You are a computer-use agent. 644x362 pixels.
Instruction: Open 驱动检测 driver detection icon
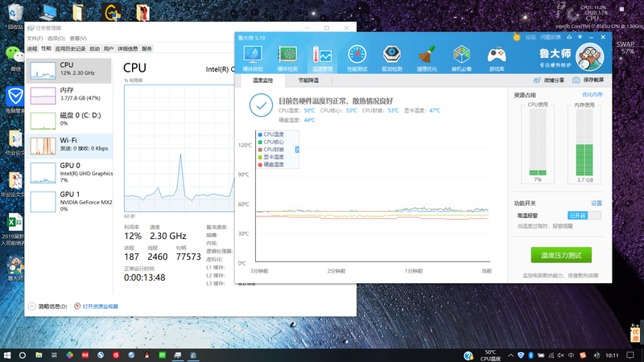pos(392,58)
